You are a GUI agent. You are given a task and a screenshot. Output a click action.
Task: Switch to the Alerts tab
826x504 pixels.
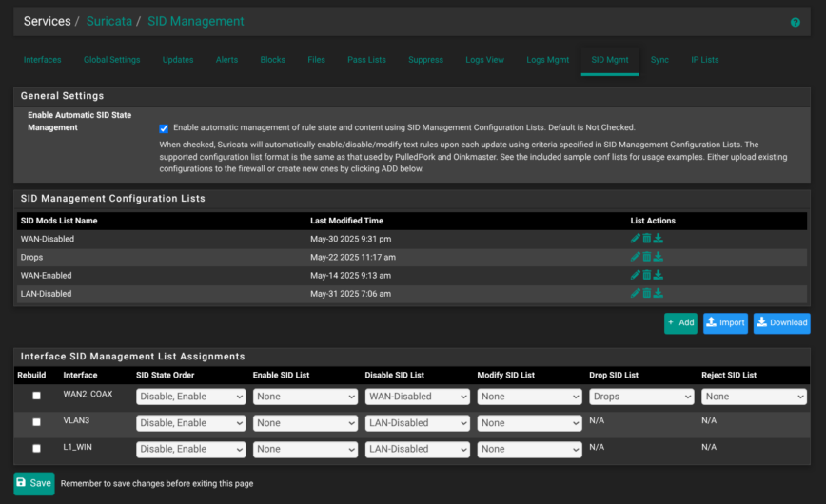tap(226, 60)
